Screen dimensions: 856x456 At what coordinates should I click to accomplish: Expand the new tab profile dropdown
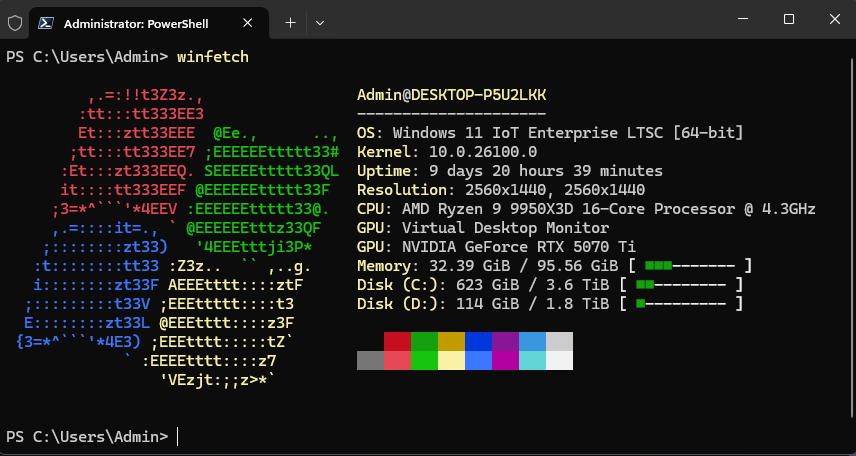pyautogui.click(x=320, y=23)
